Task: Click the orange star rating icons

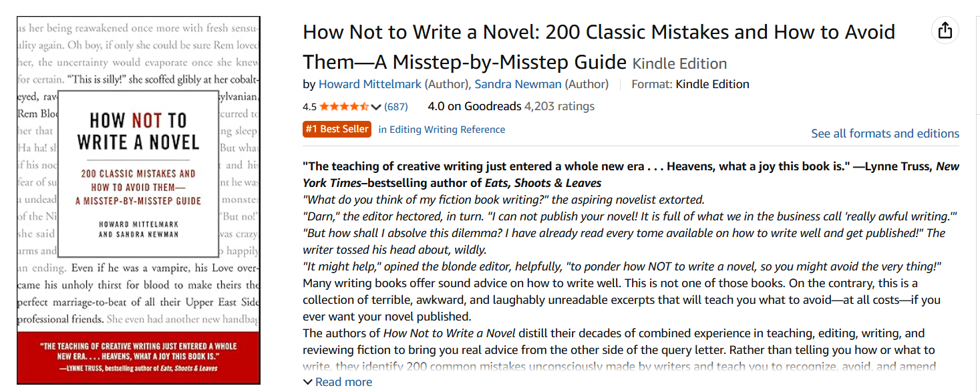Action: pos(344,106)
